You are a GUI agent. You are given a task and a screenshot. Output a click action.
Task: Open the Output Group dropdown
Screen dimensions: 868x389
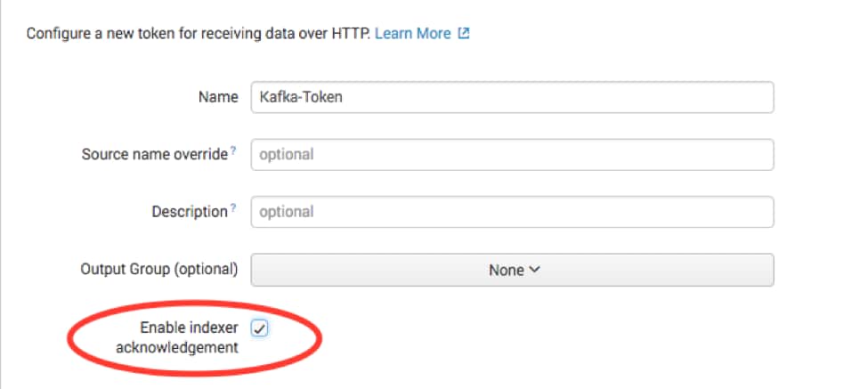(512, 270)
